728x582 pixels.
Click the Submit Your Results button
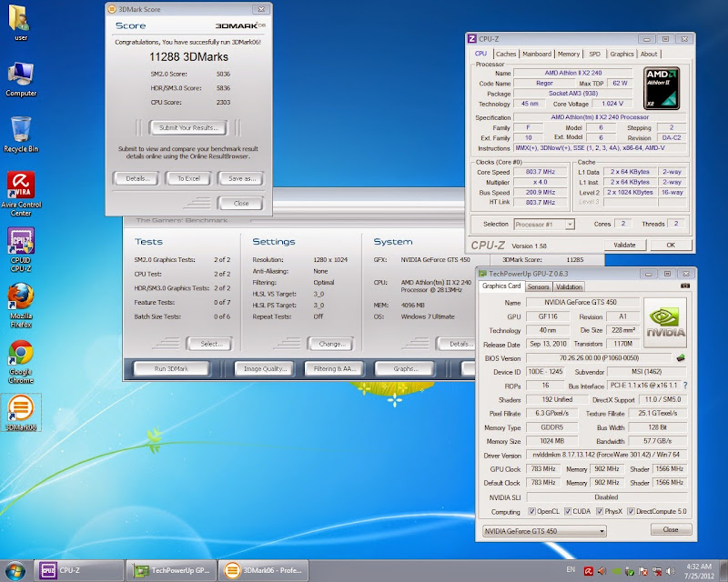188,127
